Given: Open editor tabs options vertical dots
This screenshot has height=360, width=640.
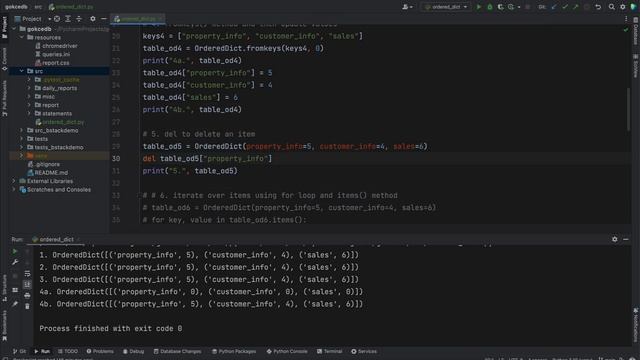Looking at the screenshot, I should (626, 19).
